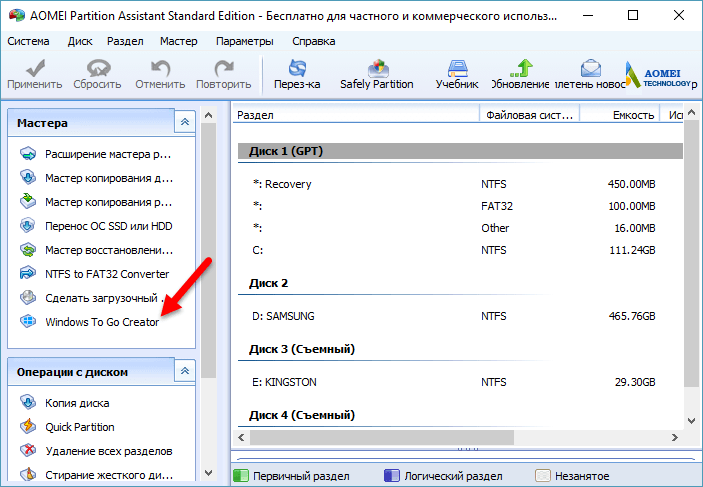Click the blue Логический раздел legend icon
The image size is (703, 487).
(x=392, y=476)
